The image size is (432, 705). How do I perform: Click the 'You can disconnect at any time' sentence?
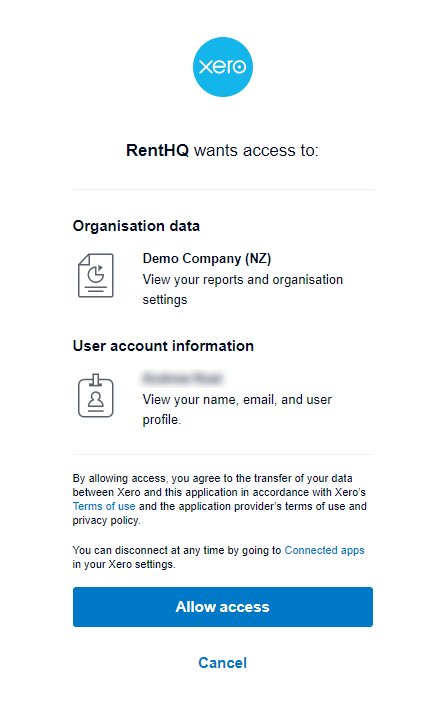(218, 557)
